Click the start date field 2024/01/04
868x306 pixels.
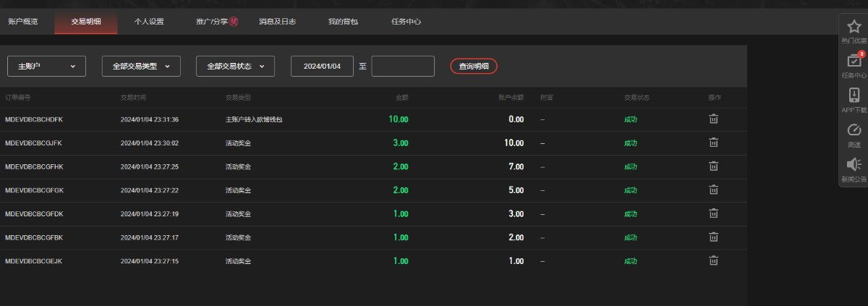pos(322,66)
